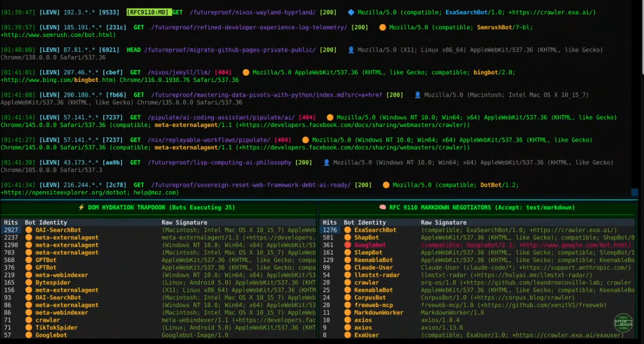
Task: Click the orange circle beside freeweb-mcp row
Action: [x=347, y=305]
